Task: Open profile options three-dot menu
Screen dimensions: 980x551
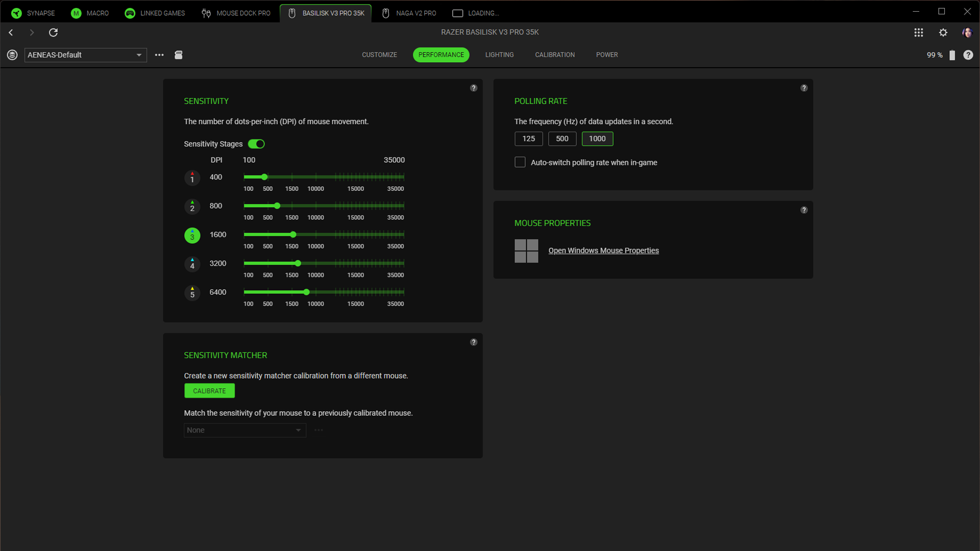Action: 159,55
